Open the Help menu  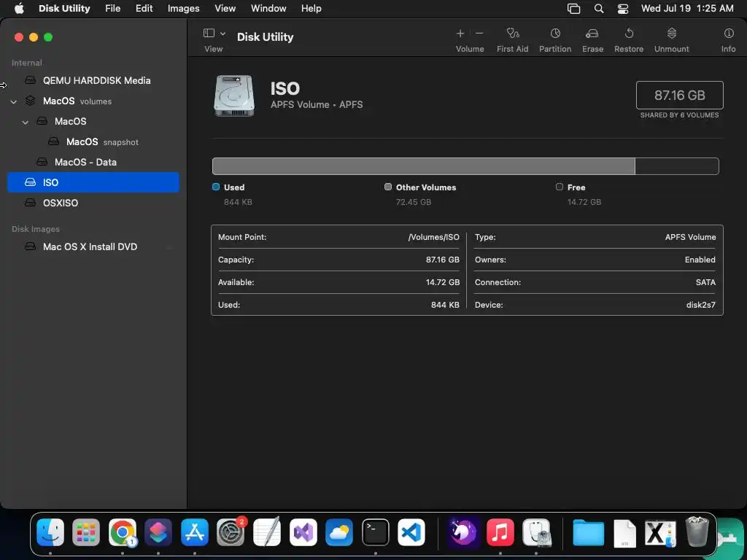[311, 9]
